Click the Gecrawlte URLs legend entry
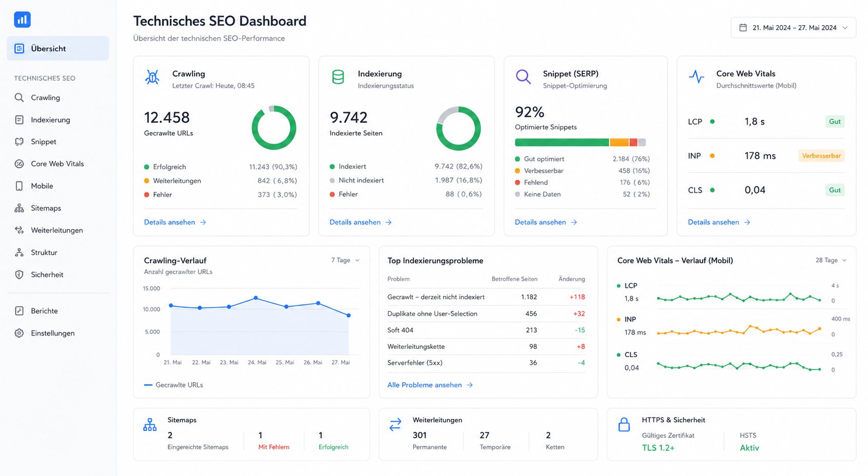 173,385
